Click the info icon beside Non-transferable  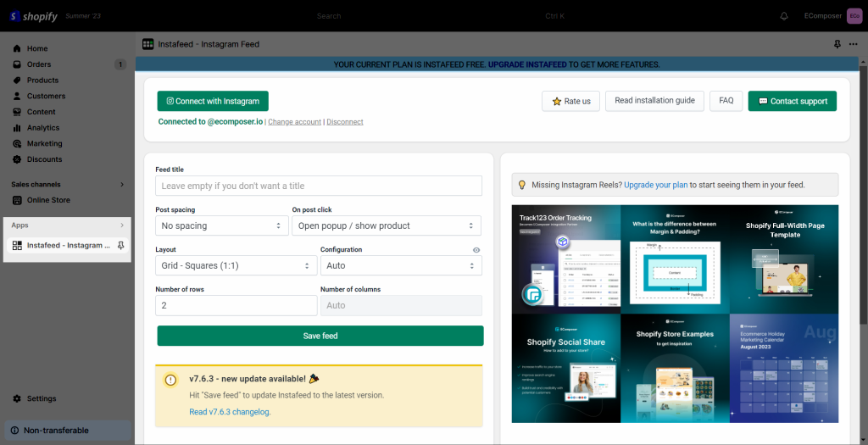point(14,430)
